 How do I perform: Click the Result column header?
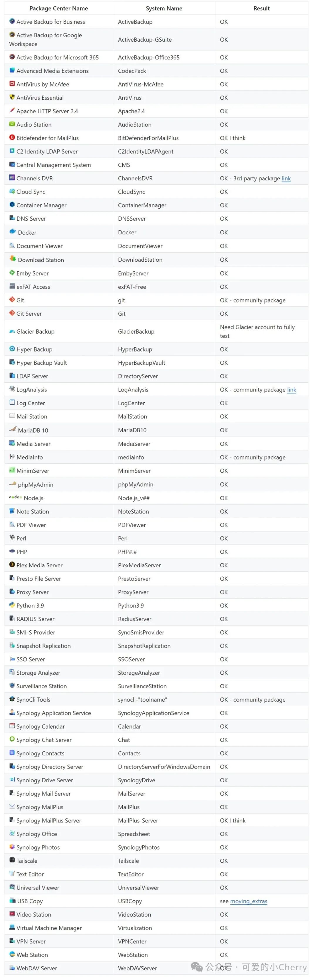click(262, 8)
